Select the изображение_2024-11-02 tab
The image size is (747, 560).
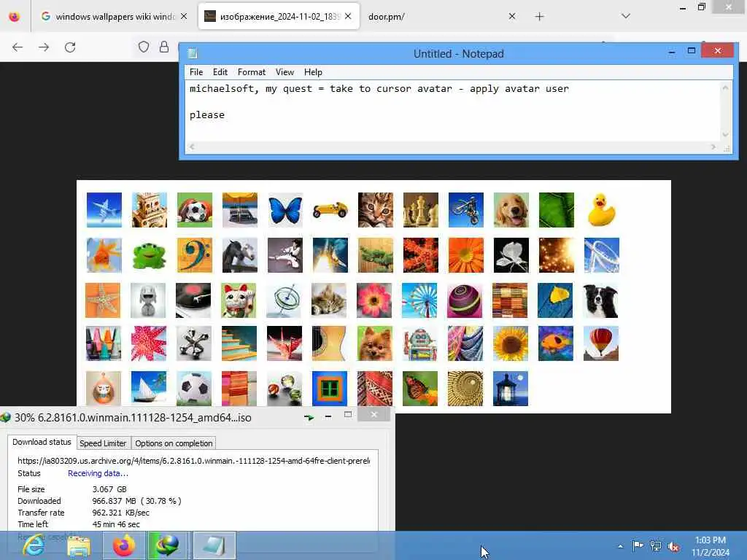click(279, 17)
